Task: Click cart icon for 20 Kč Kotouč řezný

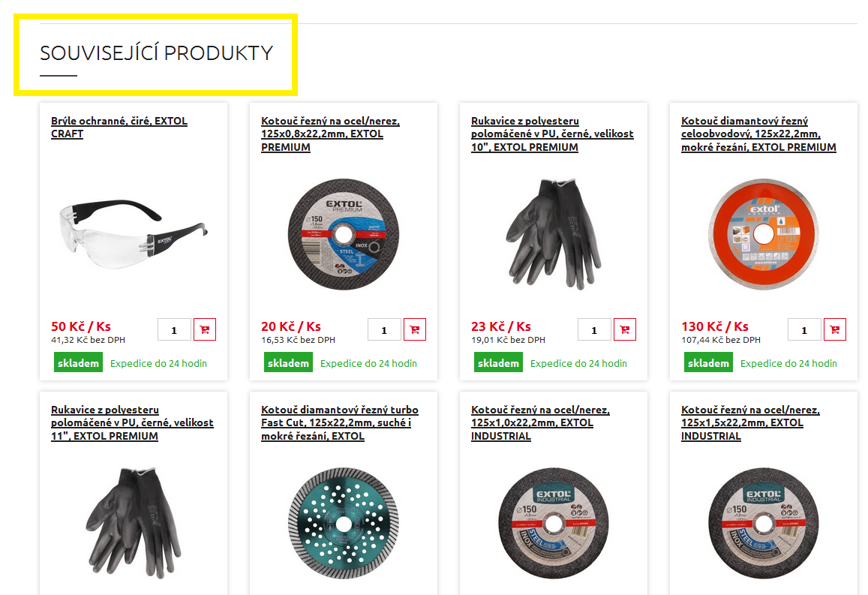Action: 415,329
